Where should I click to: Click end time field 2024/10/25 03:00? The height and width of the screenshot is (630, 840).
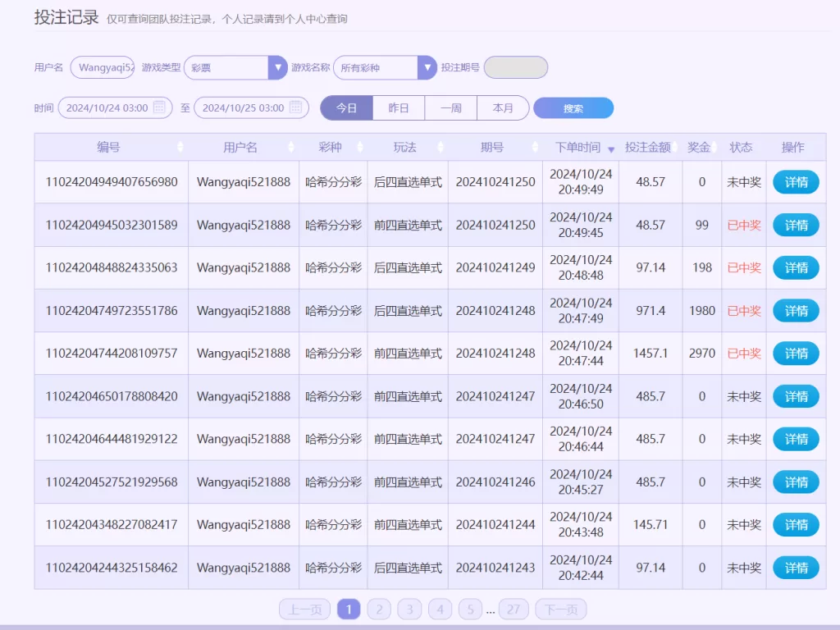tap(251, 107)
